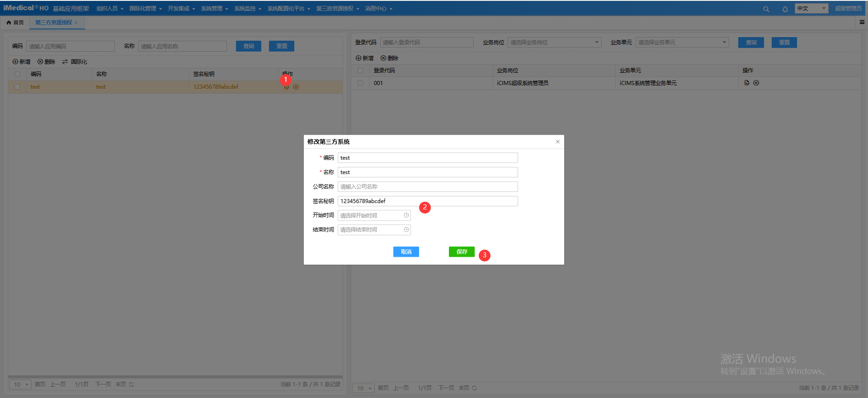Open the 系统管理 menu
The height and width of the screenshot is (398, 868).
click(214, 9)
